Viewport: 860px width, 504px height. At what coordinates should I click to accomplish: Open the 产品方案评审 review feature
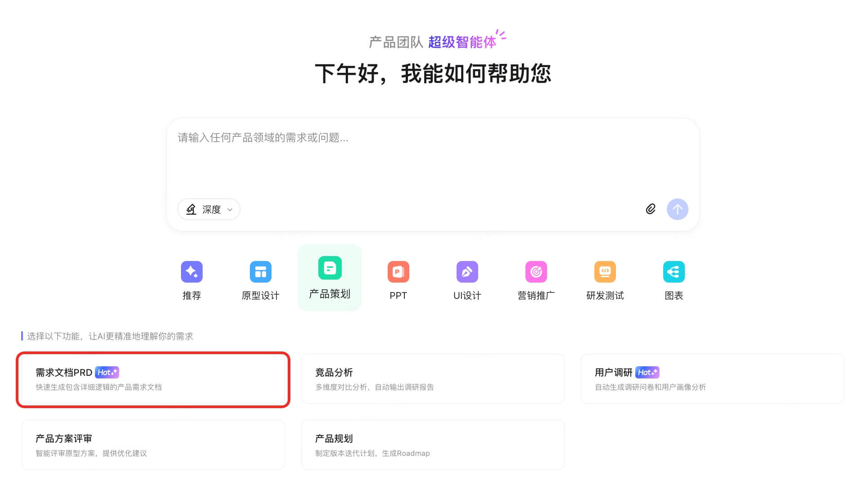(x=153, y=445)
